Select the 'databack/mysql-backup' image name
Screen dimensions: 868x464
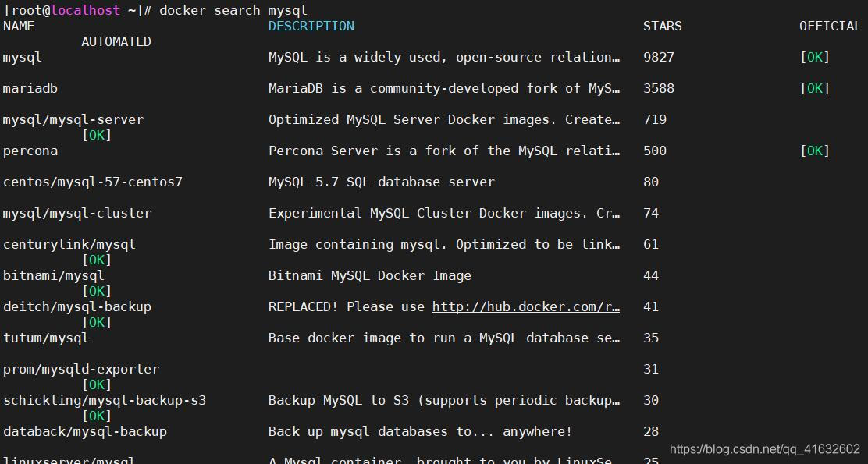tap(85, 431)
